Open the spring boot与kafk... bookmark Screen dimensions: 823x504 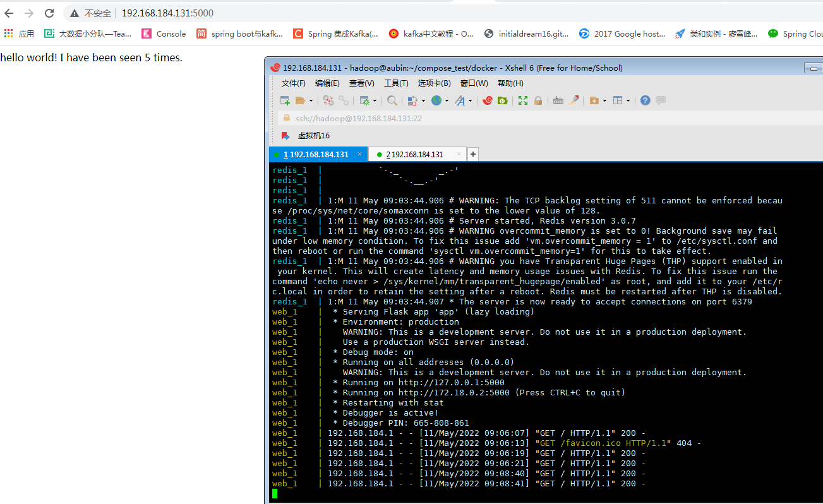pyautogui.click(x=239, y=33)
